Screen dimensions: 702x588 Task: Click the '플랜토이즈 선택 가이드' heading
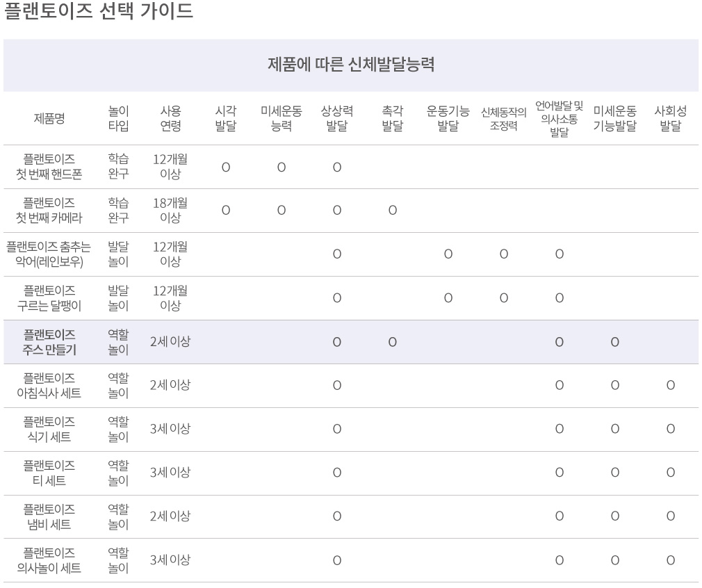click(x=99, y=10)
